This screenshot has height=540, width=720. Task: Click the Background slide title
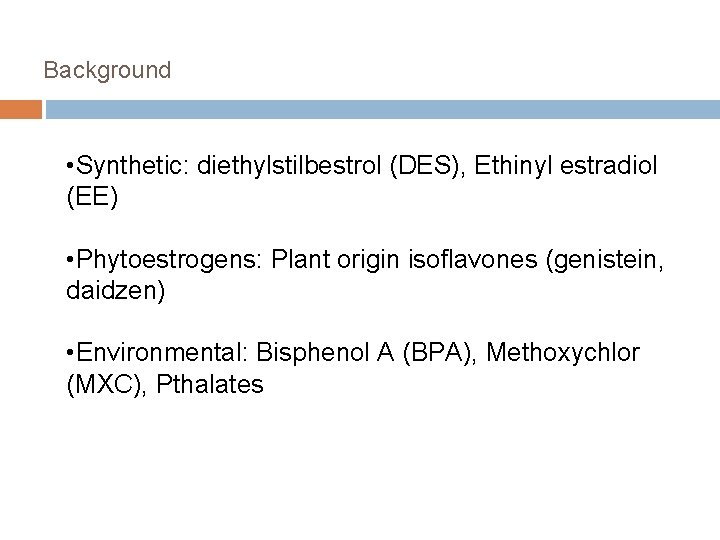[x=108, y=71]
